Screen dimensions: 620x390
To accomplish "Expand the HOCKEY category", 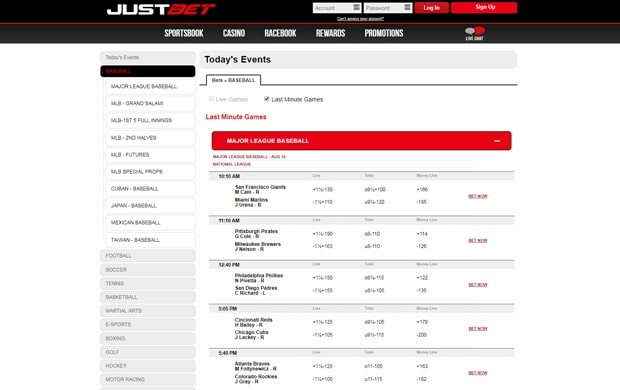I will point(147,366).
